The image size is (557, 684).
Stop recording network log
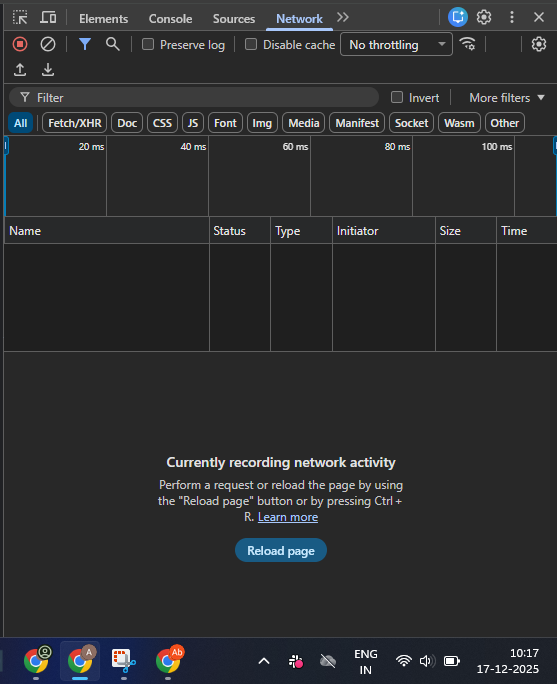coord(20,44)
